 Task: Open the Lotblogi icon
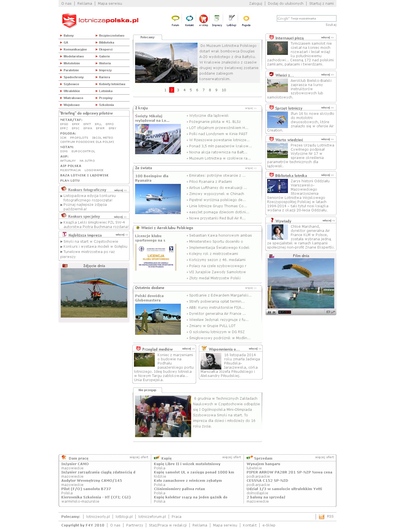[231, 19]
